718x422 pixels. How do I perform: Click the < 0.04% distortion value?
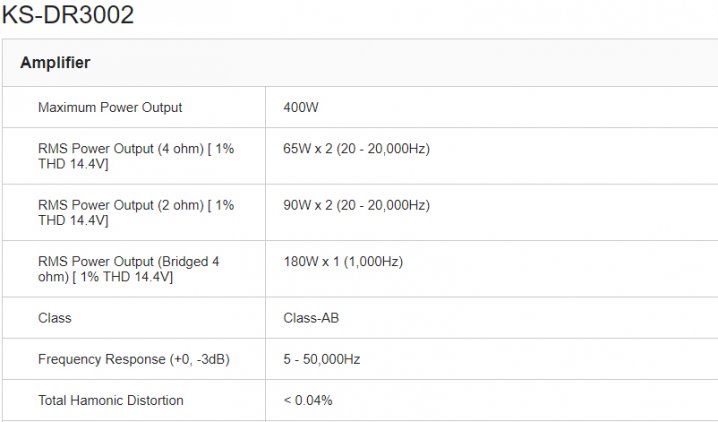pos(308,400)
